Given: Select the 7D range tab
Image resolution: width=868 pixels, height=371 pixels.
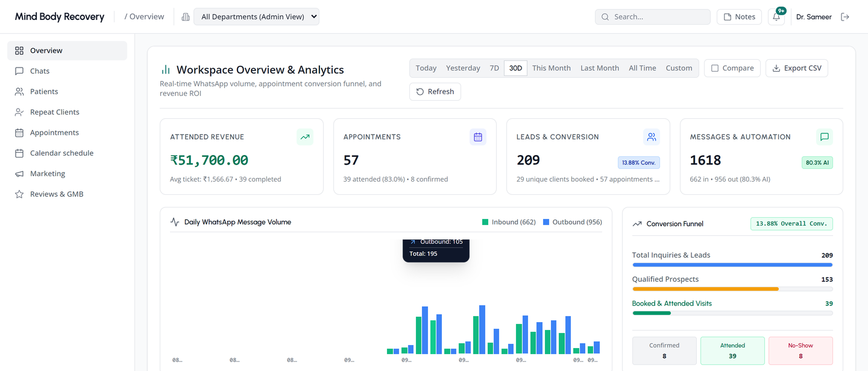Looking at the screenshot, I should [494, 68].
